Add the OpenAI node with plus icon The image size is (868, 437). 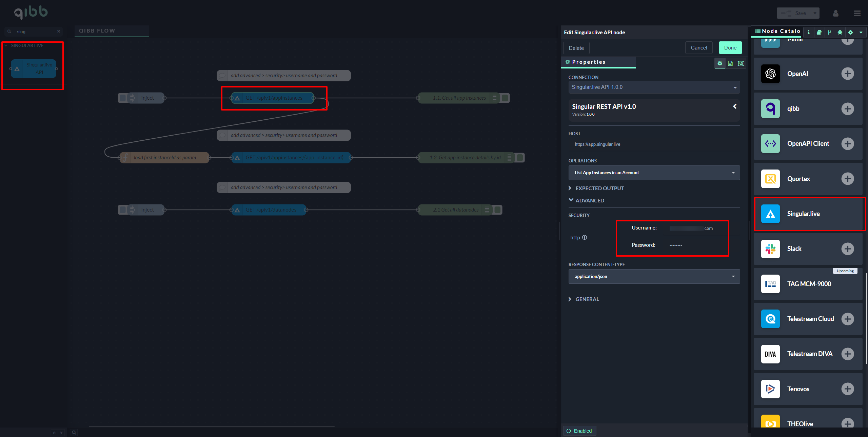click(x=847, y=74)
